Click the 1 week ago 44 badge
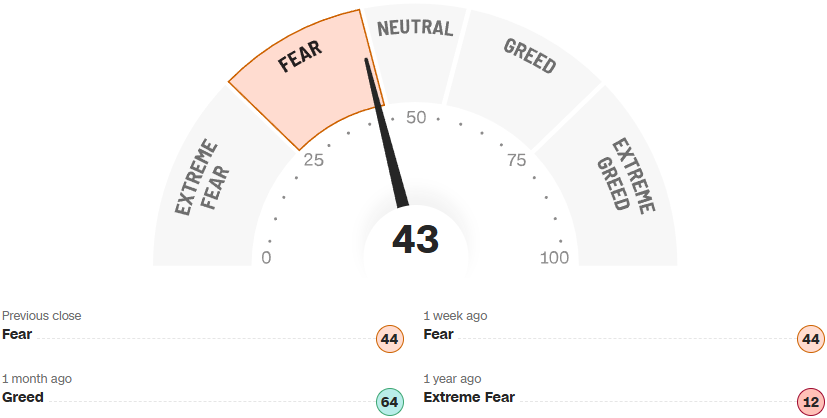Screen dimensions: 827x418 click(x=811, y=339)
